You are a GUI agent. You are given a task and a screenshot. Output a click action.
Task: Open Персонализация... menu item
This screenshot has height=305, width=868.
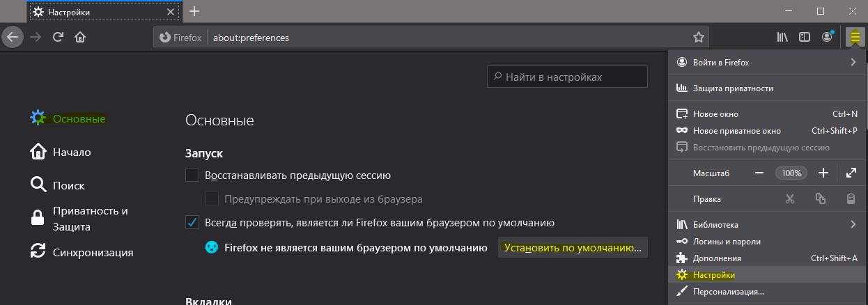pos(767,292)
